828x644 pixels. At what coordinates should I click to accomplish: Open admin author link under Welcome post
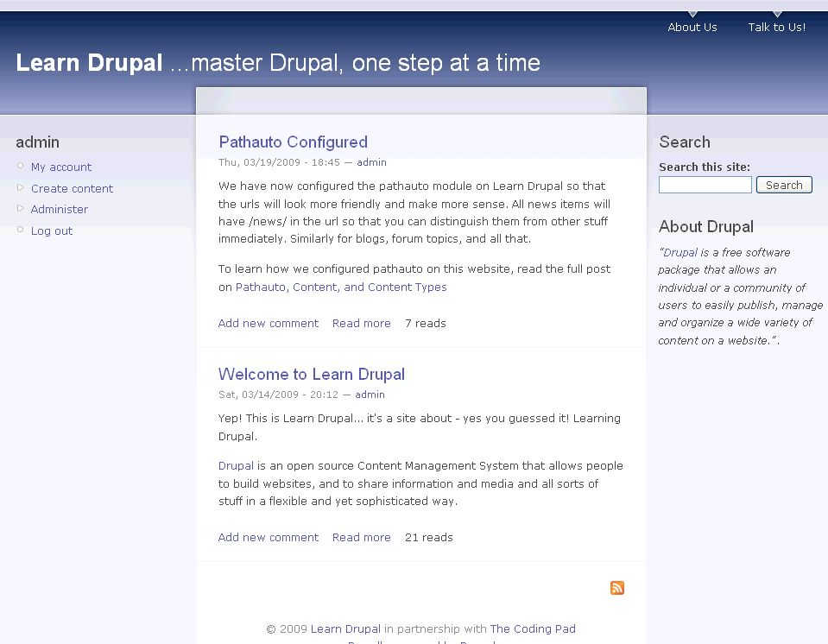(x=370, y=395)
